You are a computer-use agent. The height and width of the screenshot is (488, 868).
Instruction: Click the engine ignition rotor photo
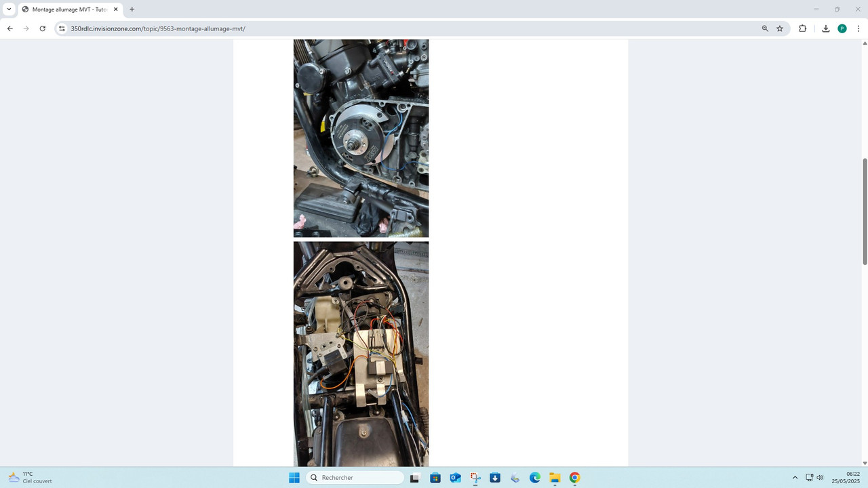[x=361, y=138]
